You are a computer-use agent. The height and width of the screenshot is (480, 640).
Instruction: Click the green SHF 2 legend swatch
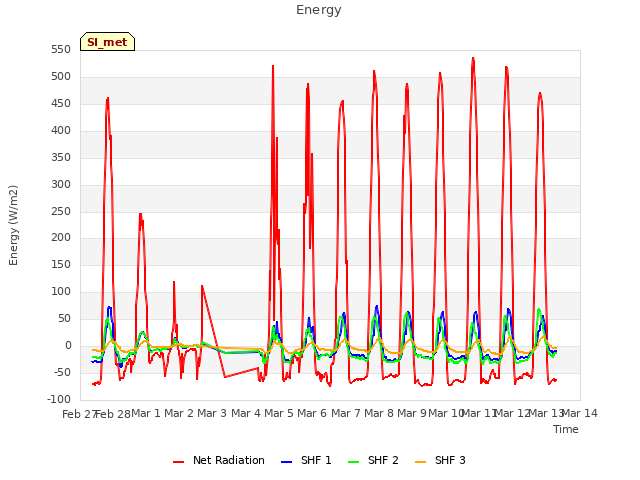click(x=353, y=462)
